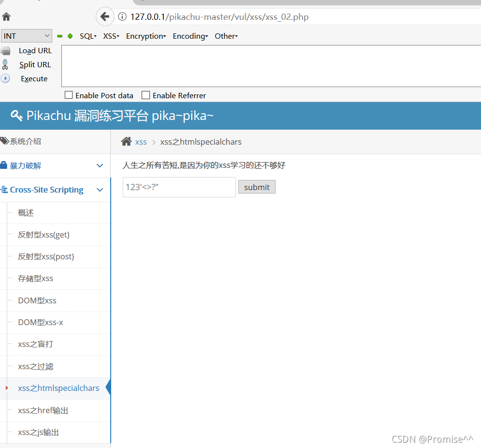Viewport: 481px width, 448px height.
Task: Click the submit button
Action: (257, 187)
